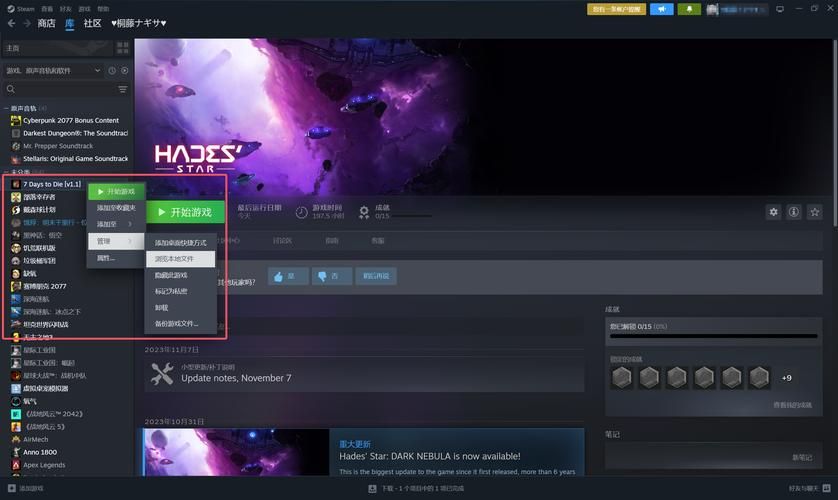This screenshot has width=838, height=500.
Task: Click the Cyberpunk 2077 Bonus Content icon
Action: pyautogui.click(x=16, y=121)
